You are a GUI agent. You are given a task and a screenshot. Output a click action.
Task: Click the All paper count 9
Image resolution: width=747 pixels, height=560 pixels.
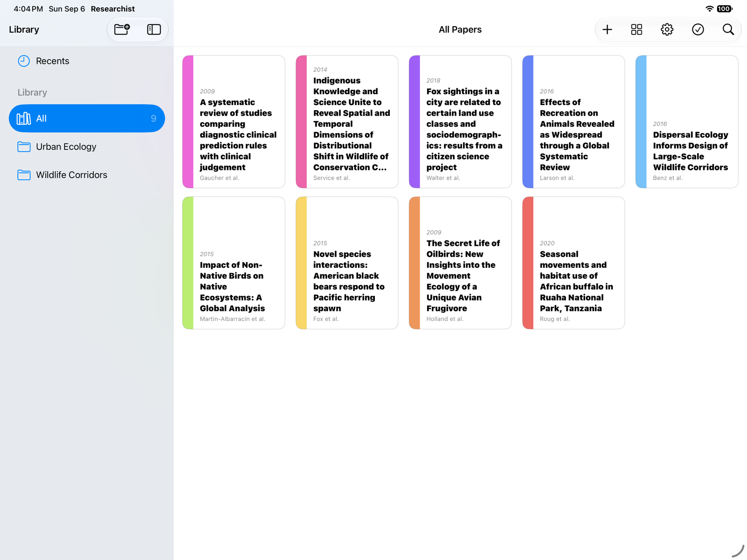(154, 119)
